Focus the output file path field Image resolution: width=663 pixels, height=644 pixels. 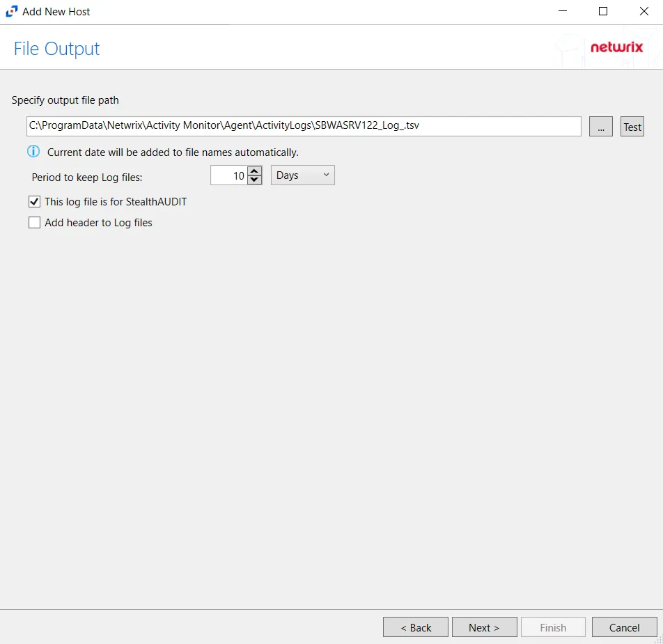click(x=304, y=126)
